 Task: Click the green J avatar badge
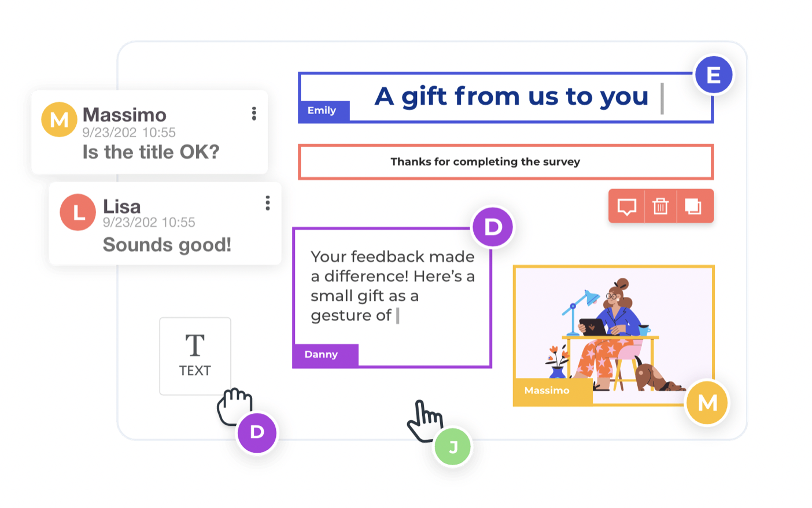[x=453, y=447]
